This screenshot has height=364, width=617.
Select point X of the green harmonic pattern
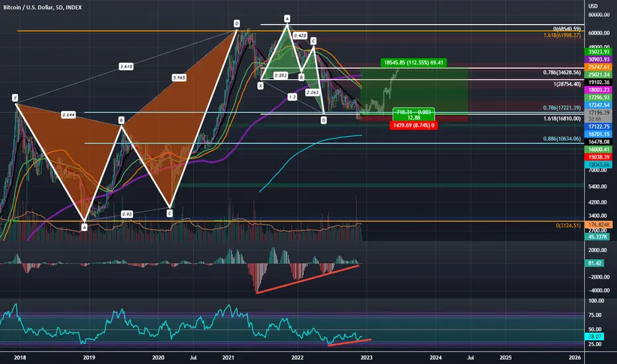click(x=260, y=85)
